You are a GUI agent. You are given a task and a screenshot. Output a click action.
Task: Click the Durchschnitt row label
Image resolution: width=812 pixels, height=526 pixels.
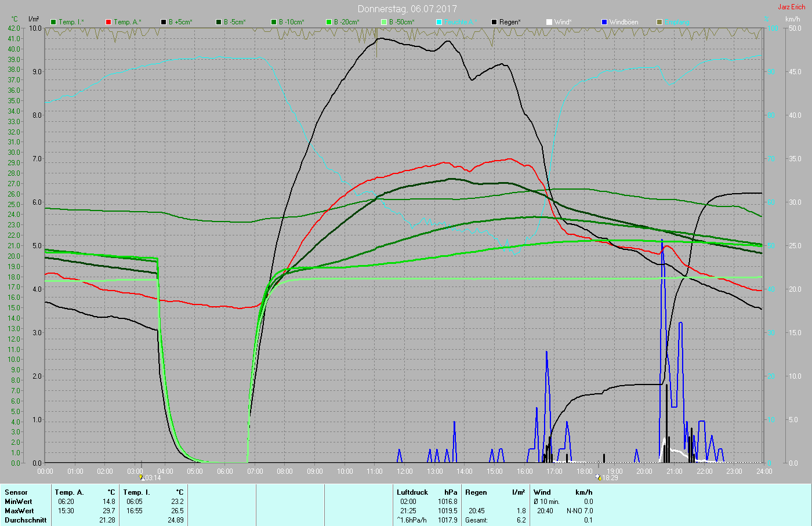coord(26,520)
